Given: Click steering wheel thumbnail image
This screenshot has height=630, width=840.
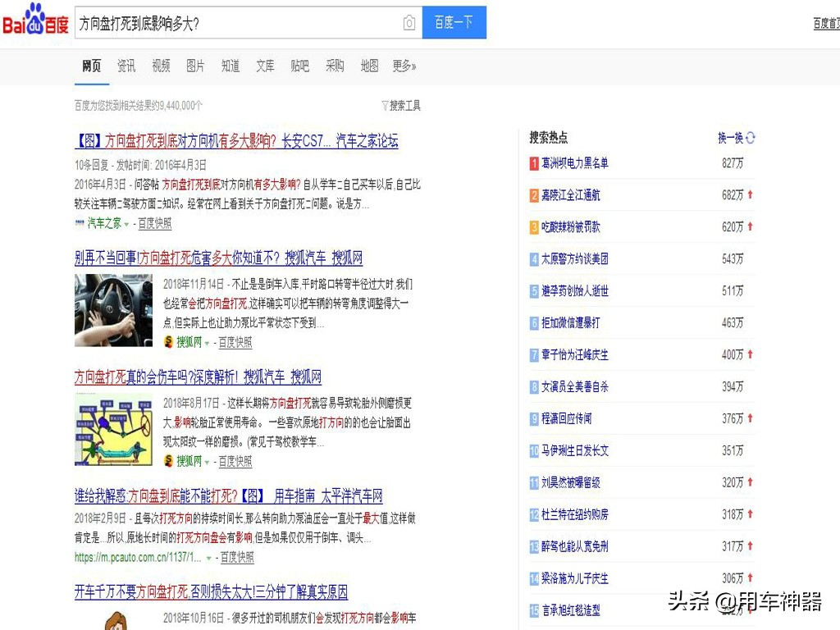Looking at the screenshot, I should [113, 310].
